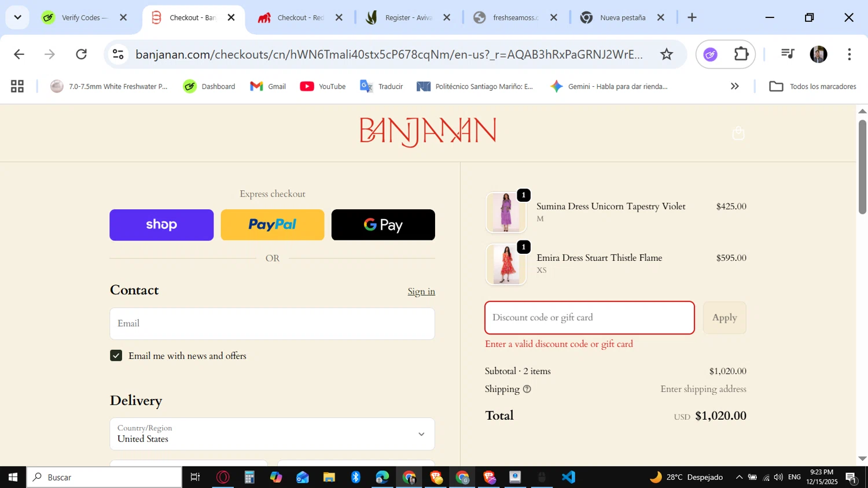Open the apps grid in bookmarks bar
This screenshot has height=488, width=868.
click(x=17, y=86)
